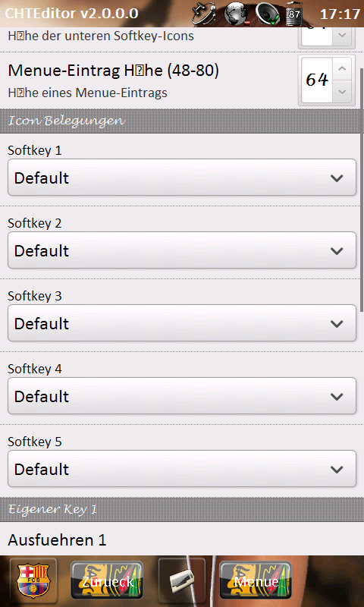The width and height of the screenshot is (364, 607).
Task: Open the satellite connection status icon
Action: tap(203, 14)
